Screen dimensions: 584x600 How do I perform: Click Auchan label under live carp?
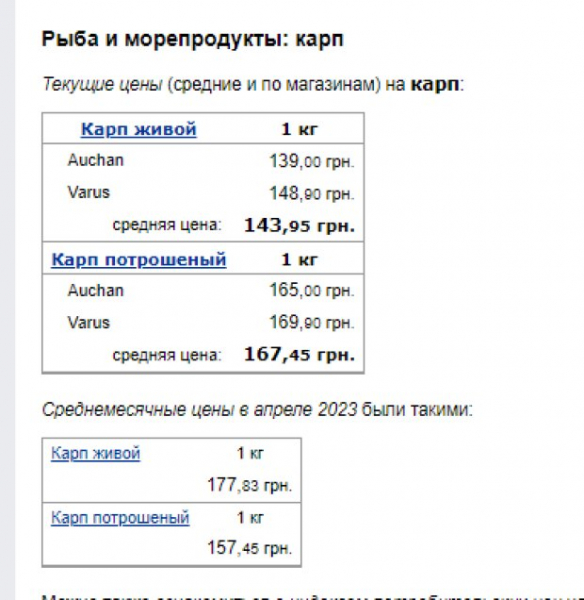96,160
